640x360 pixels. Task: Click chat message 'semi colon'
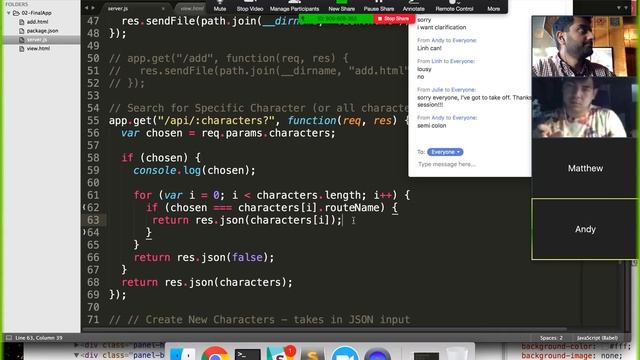[x=431, y=126]
